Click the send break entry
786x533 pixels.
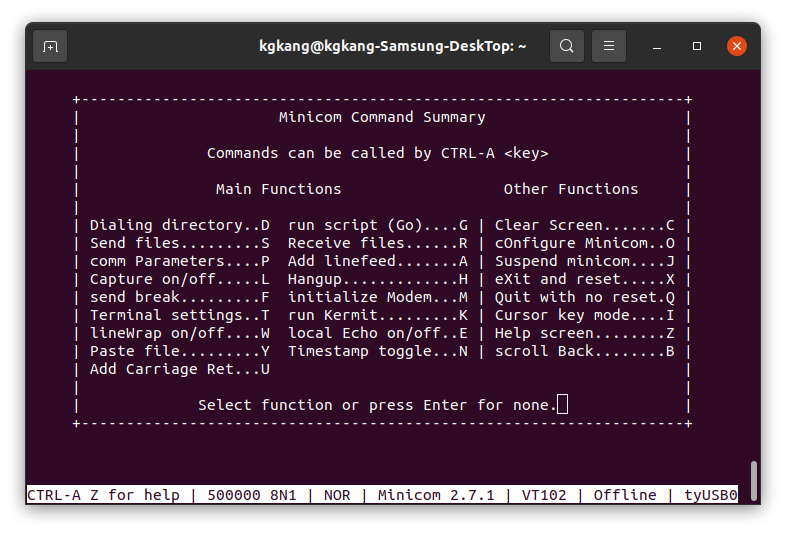point(179,297)
